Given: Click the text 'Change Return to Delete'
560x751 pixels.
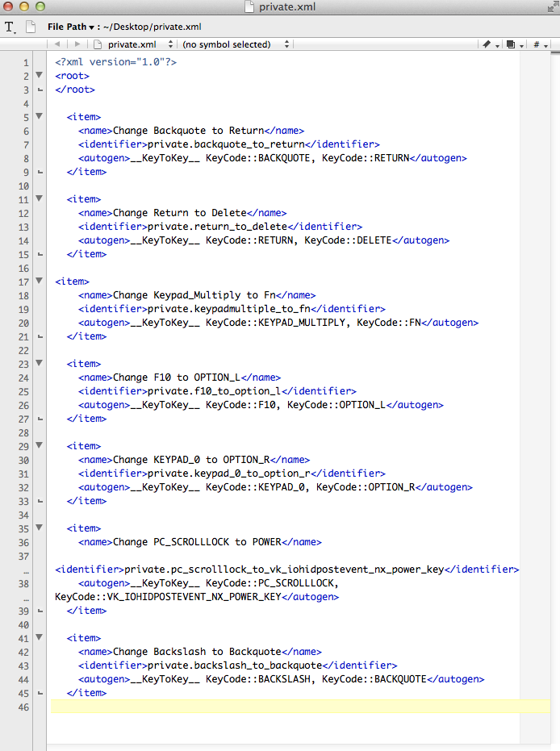Looking at the screenshot, I should (180, 213).
